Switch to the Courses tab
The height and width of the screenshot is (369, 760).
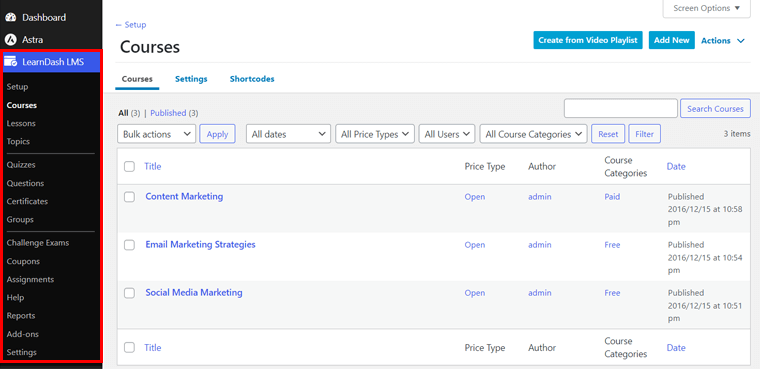point(137,79)
